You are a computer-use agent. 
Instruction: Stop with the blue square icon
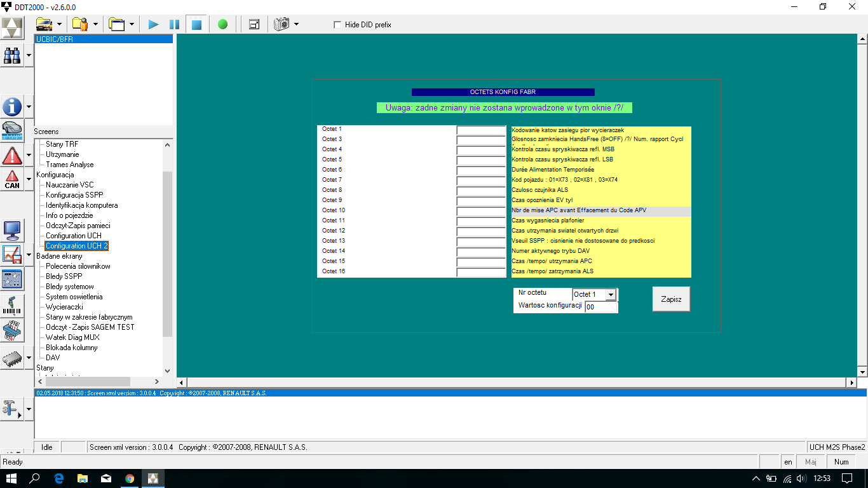coord(196,24)
